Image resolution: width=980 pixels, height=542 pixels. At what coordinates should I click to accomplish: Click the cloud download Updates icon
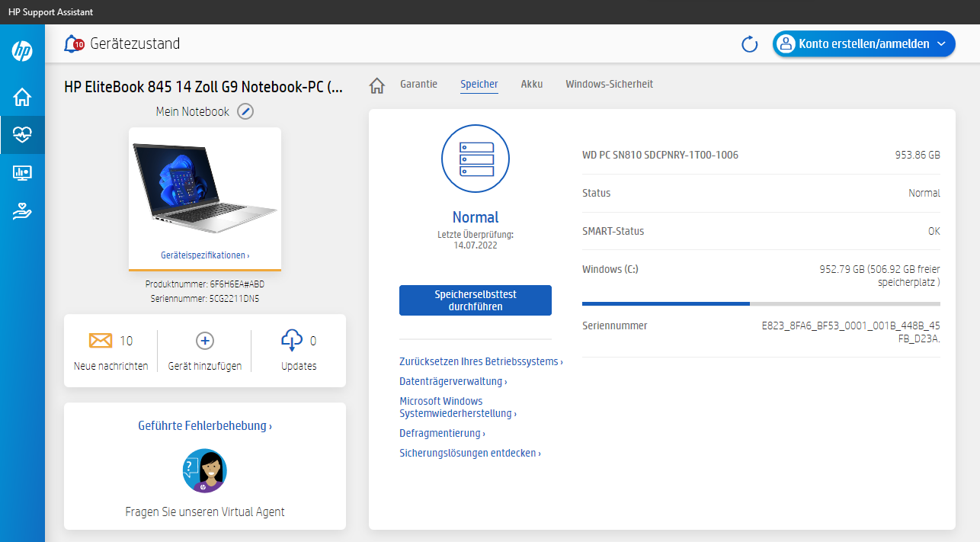(x=292, y=340)
